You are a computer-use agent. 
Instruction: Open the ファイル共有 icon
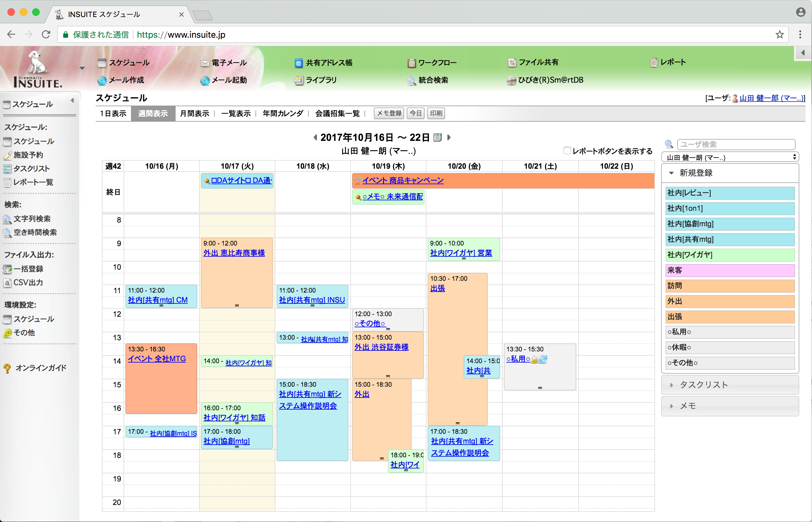[x=512, y=62]
